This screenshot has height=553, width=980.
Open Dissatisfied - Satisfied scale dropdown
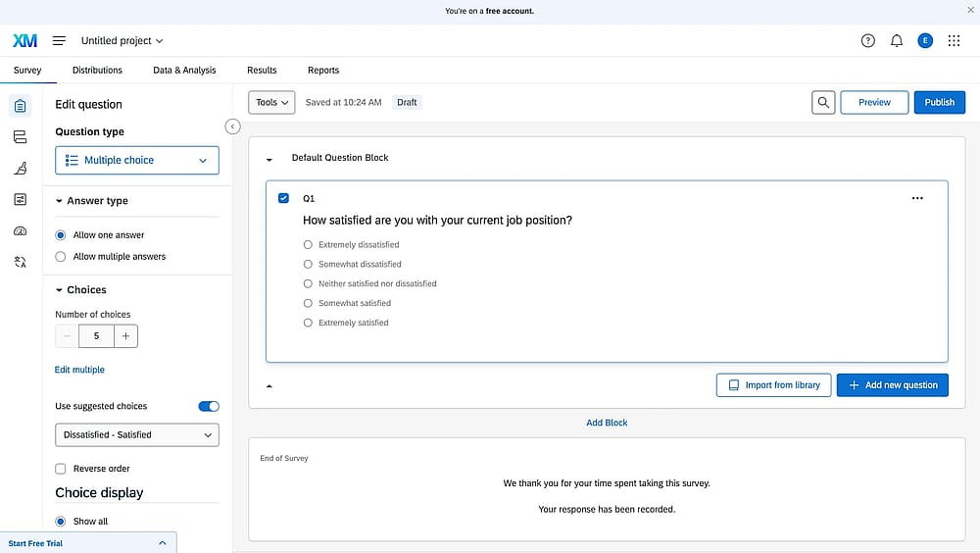tap(137, 434)
